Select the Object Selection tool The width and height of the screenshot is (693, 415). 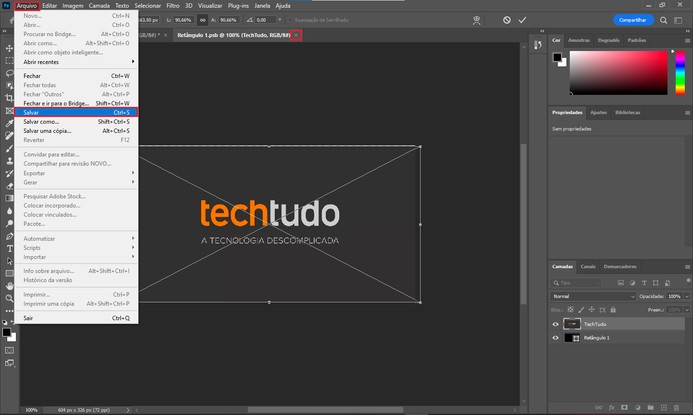coord(9,85)
